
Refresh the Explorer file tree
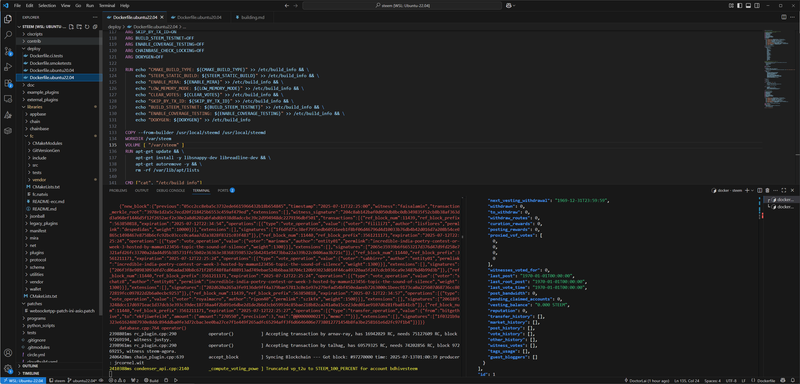87,27
